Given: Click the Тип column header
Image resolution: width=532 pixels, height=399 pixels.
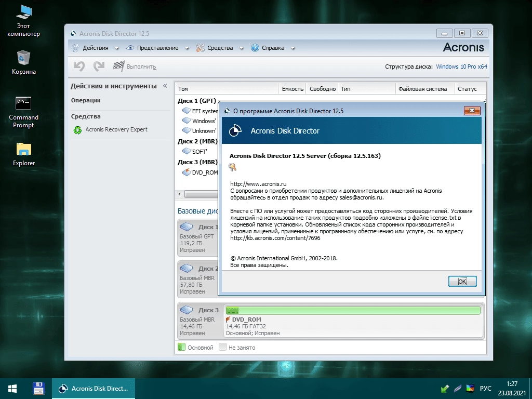Looking at the screenshot, I should (367, 89).
